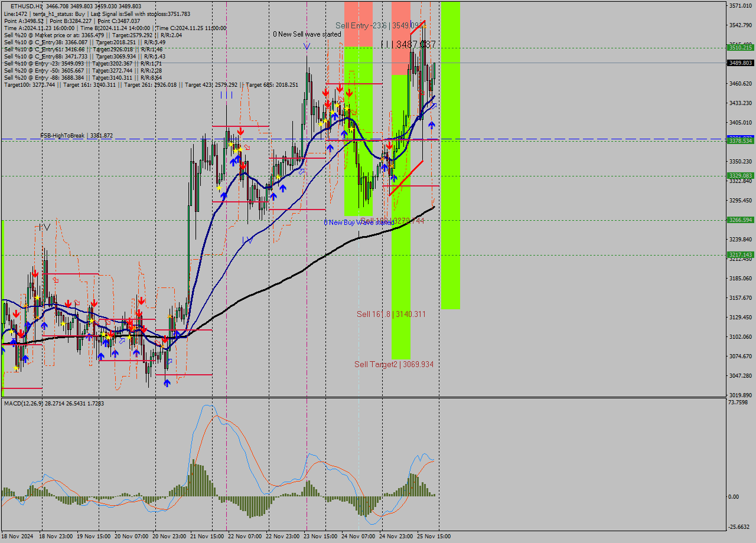Click the '| | | 3487.037' wave label

(x=408, y=44)
